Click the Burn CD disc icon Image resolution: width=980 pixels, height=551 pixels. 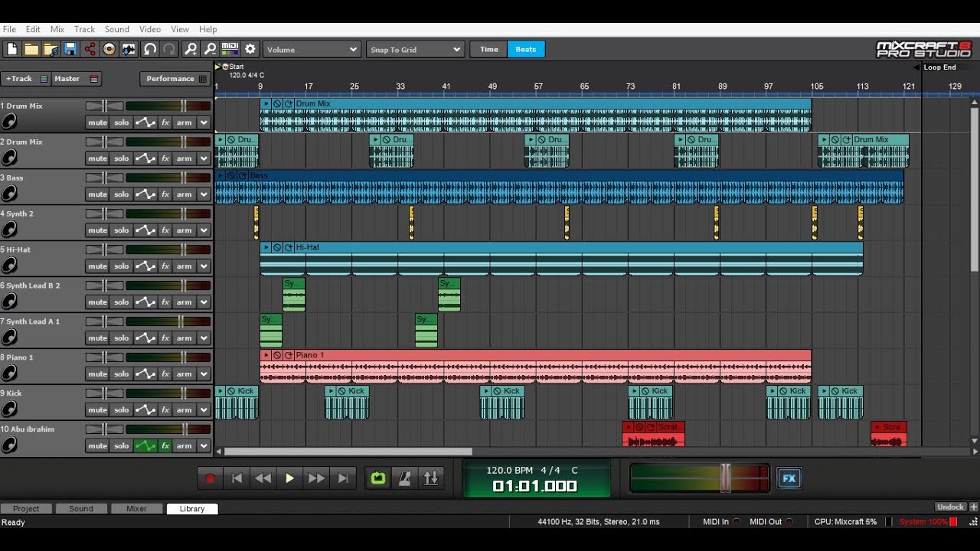click(x=109, y=49)
